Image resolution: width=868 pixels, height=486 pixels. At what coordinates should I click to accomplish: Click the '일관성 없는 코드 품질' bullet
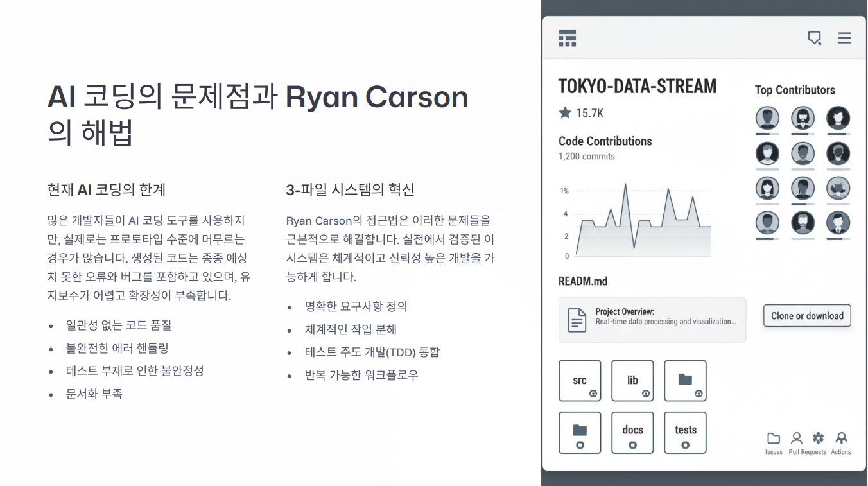[x=119, y=325]
